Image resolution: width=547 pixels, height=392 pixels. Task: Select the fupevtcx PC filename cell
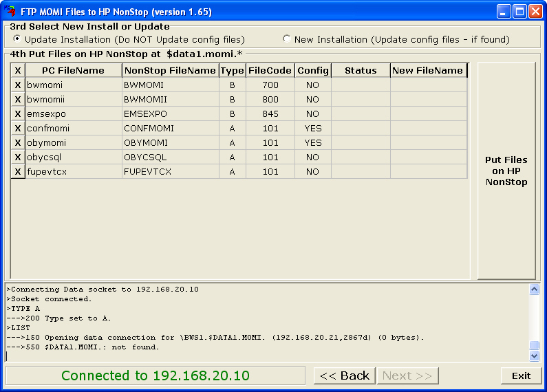click(74, 172)
